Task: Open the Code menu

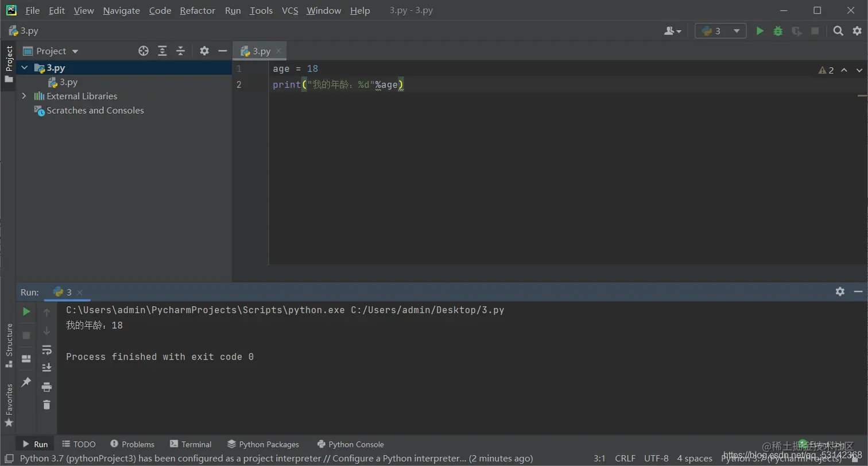Action: click(x=160, y=10)
